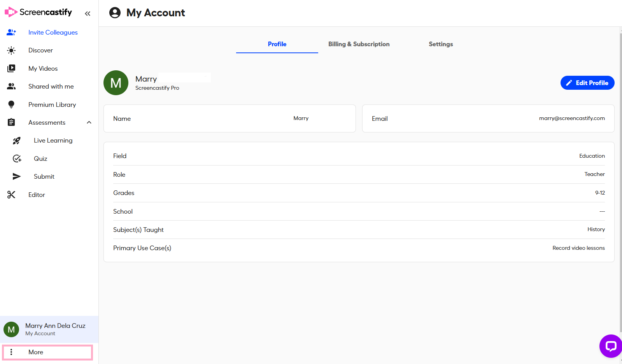622x364 pixels.
Task: Open Marry Ann Dela Cruz account entry
Action: point(49,329)
